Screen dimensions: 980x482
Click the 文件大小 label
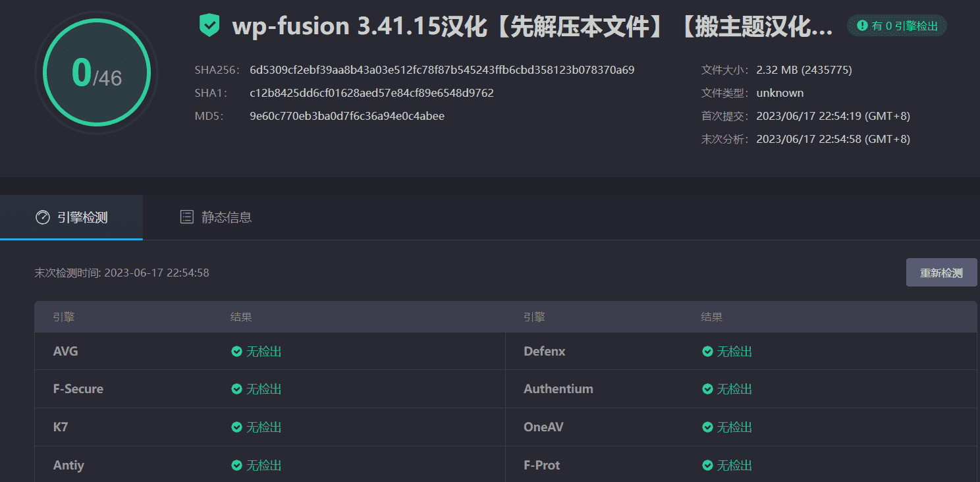point(725,70)
